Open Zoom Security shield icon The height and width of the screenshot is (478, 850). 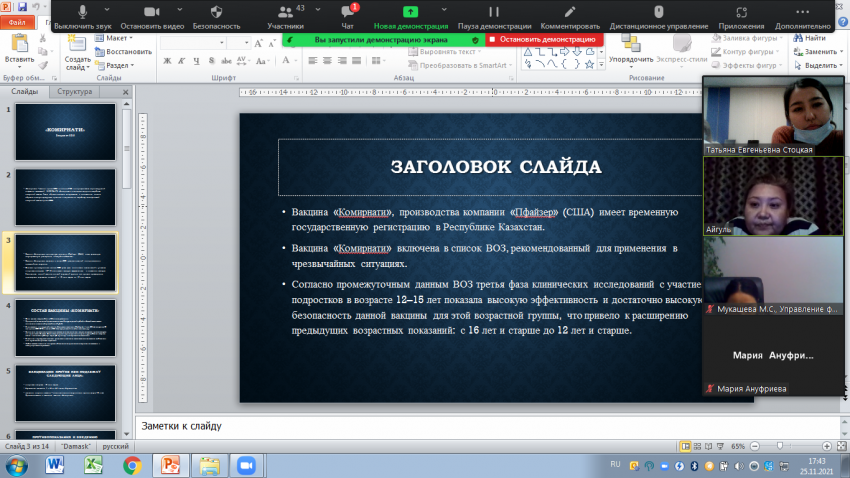click(x=216, y=12)
